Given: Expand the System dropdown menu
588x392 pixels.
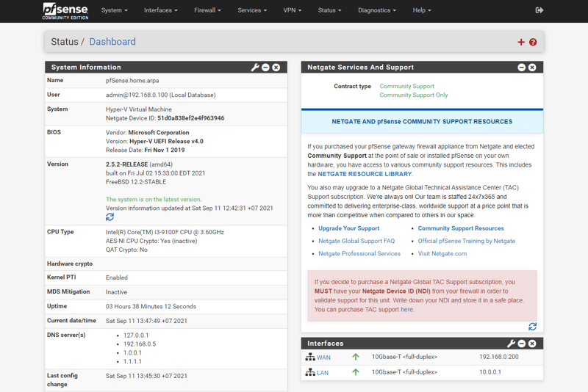Looking at the screenshot, I should (114, 10).
